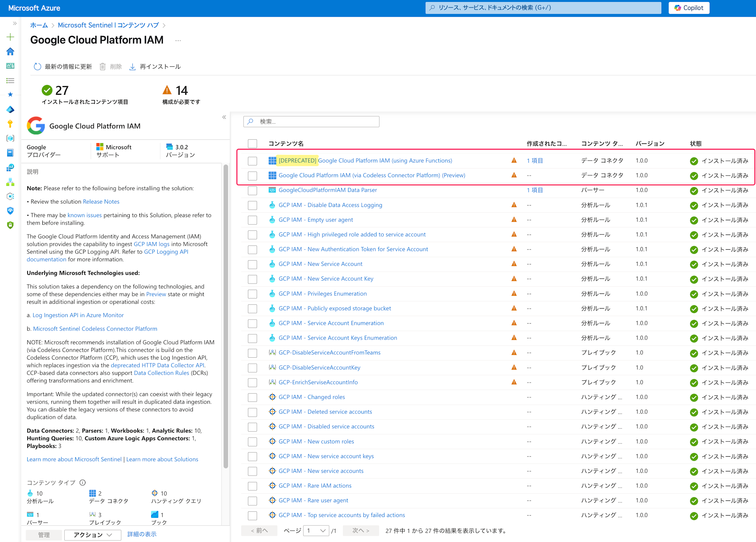Sort by コンテンツ名 column header
This screenshot has height=542, width=756.
click(x=286, y=144)
